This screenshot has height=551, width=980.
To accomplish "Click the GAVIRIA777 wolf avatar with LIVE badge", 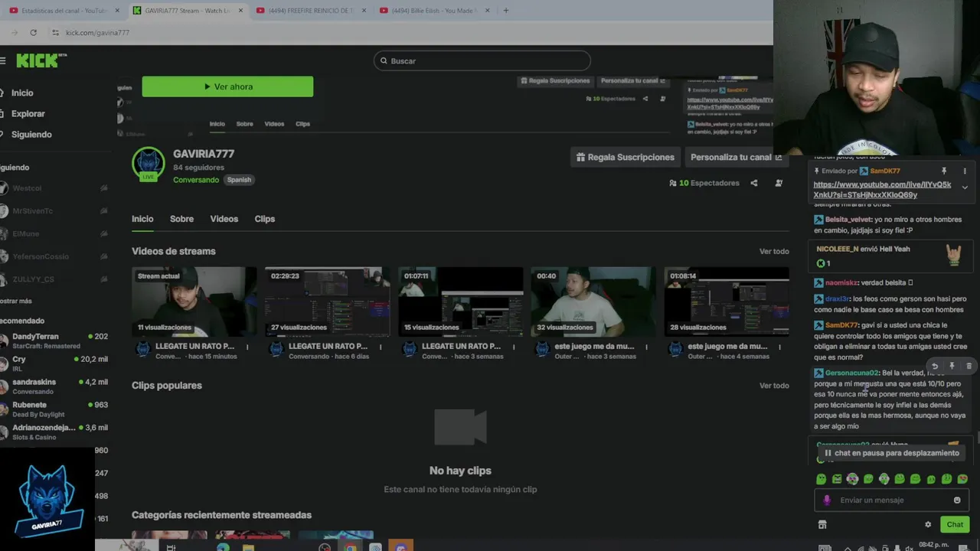I will pos(149,164).
